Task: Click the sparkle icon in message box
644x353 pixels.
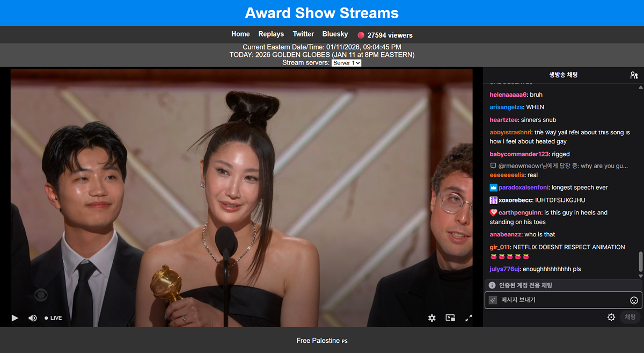Action: click(x=493, y=300)
